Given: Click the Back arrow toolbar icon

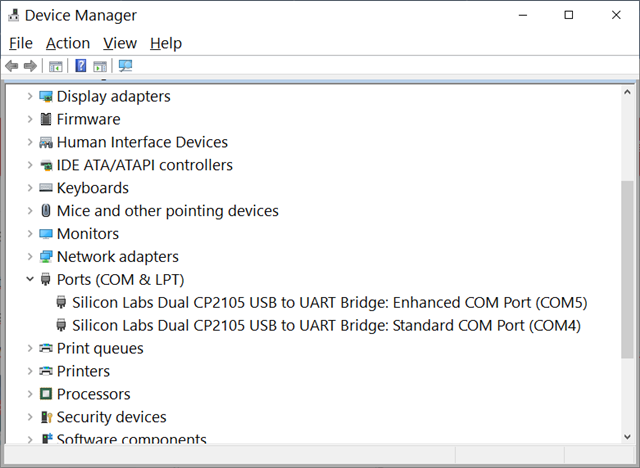Looking at the screenshot, I should 12,66.
